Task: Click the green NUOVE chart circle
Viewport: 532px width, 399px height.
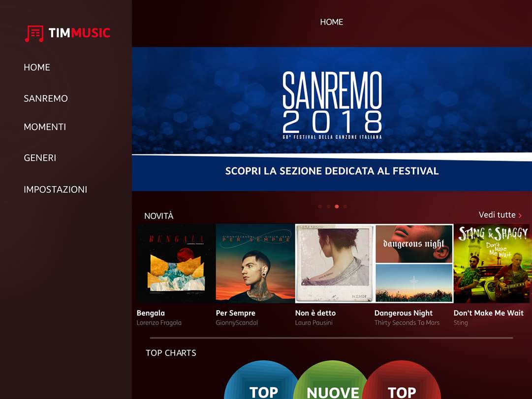Action: pos(332,380)
